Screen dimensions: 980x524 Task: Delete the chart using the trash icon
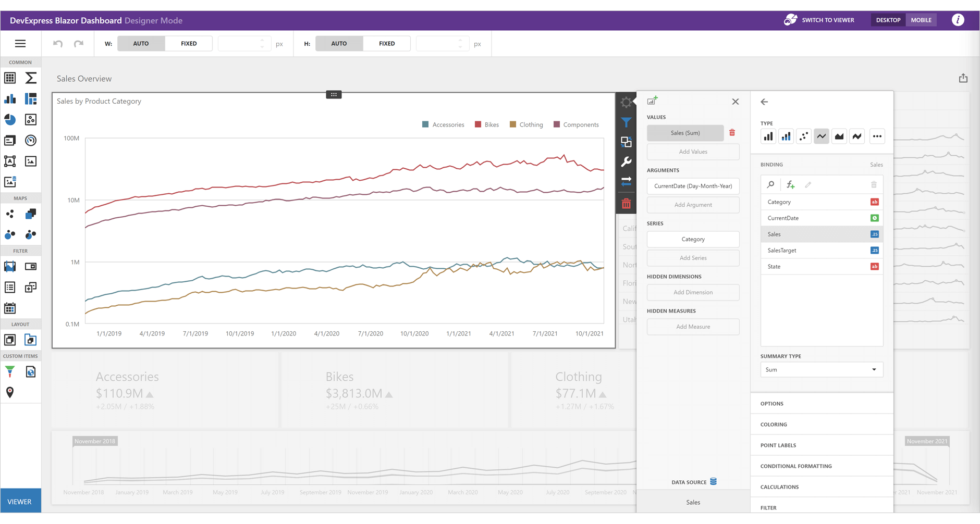(626, 203)
